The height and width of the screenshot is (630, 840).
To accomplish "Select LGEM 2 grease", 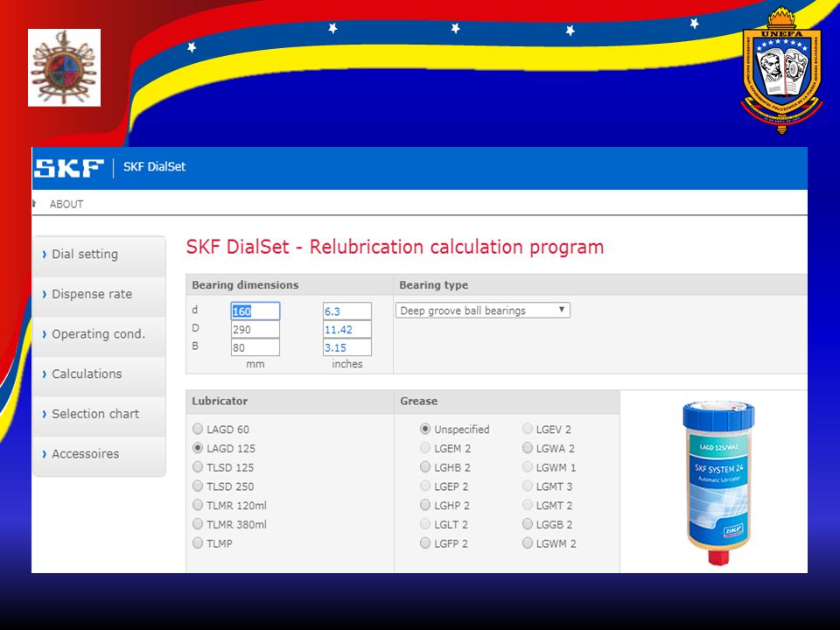I will (x=425, y=448).
